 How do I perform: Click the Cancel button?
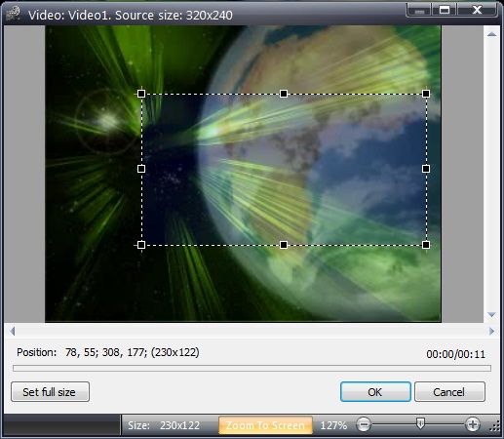pyautogui.click(x=449, y=392)
